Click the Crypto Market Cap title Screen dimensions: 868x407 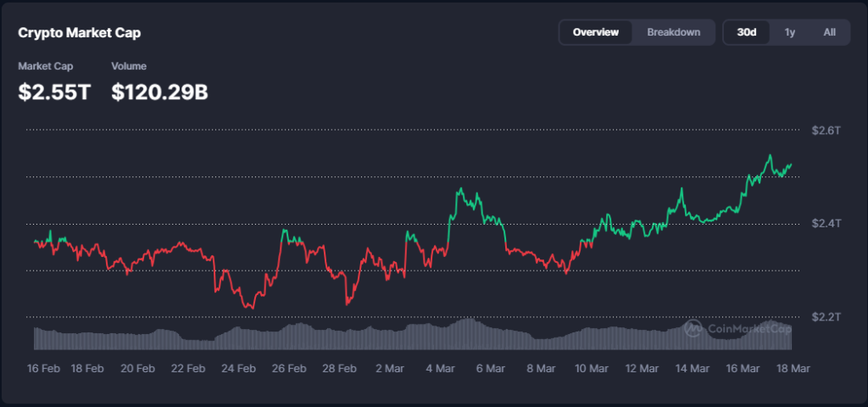point(80,33)
